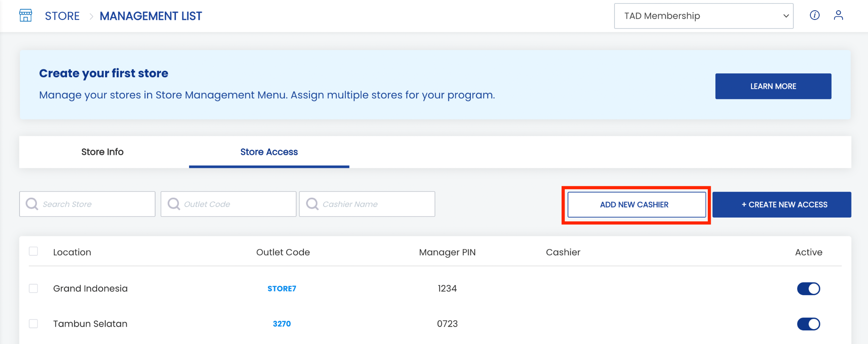Click the Active column header

point(809,252)
